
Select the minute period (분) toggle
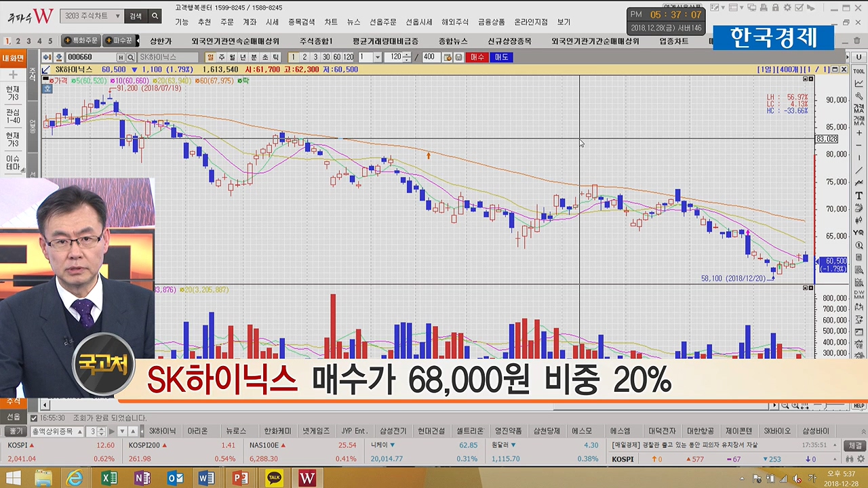[x=254, y=58]
